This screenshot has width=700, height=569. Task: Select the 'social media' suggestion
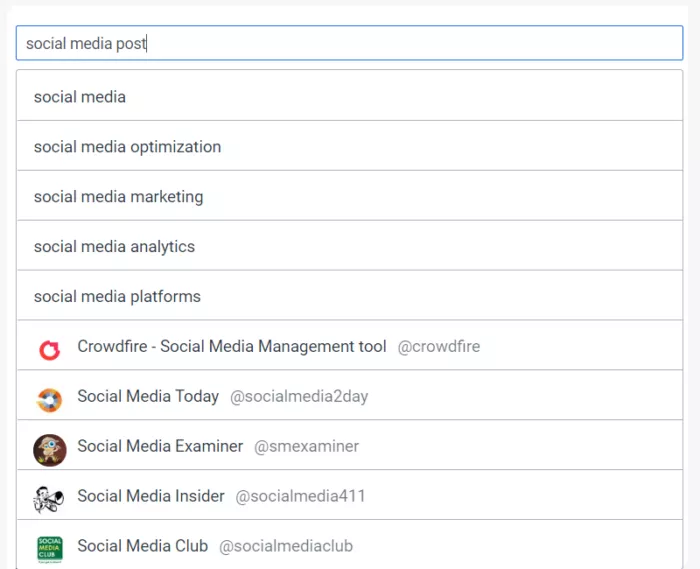point(349,96)
